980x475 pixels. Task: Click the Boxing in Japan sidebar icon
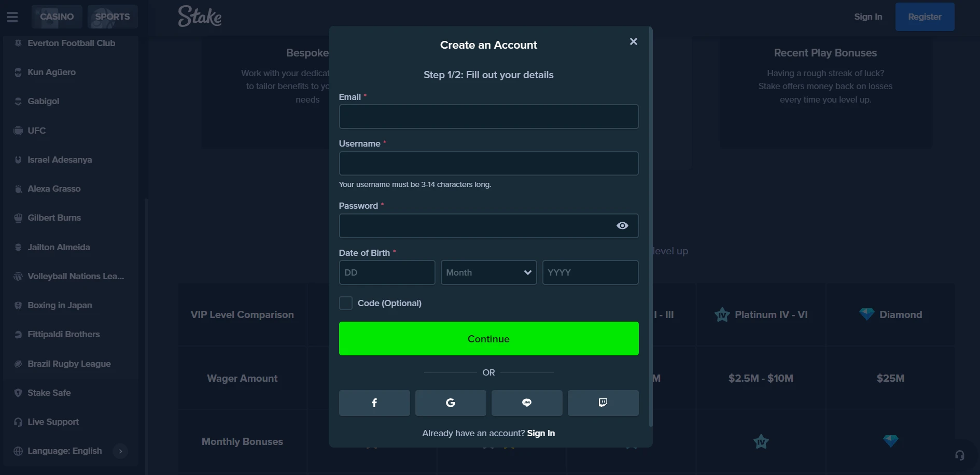pos(18,305)
